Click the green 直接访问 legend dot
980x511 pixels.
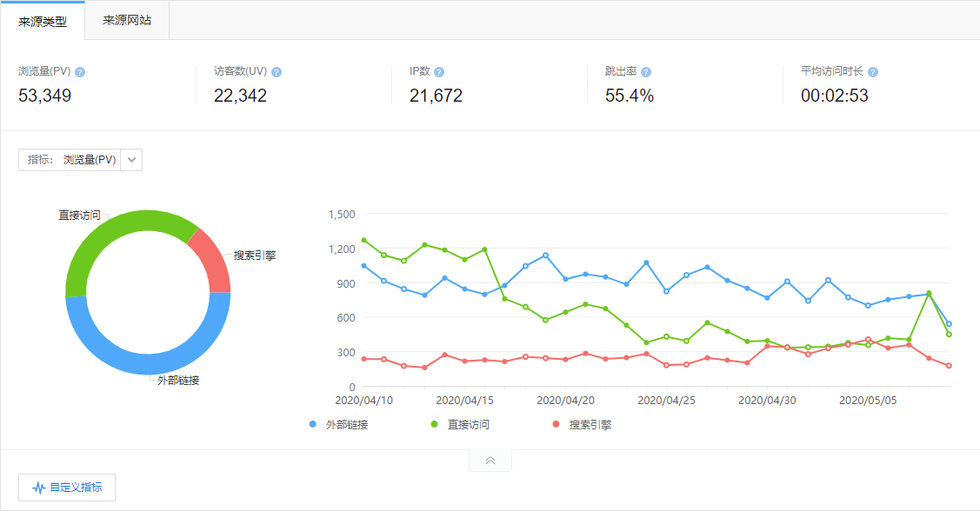[x=432, y=423]
